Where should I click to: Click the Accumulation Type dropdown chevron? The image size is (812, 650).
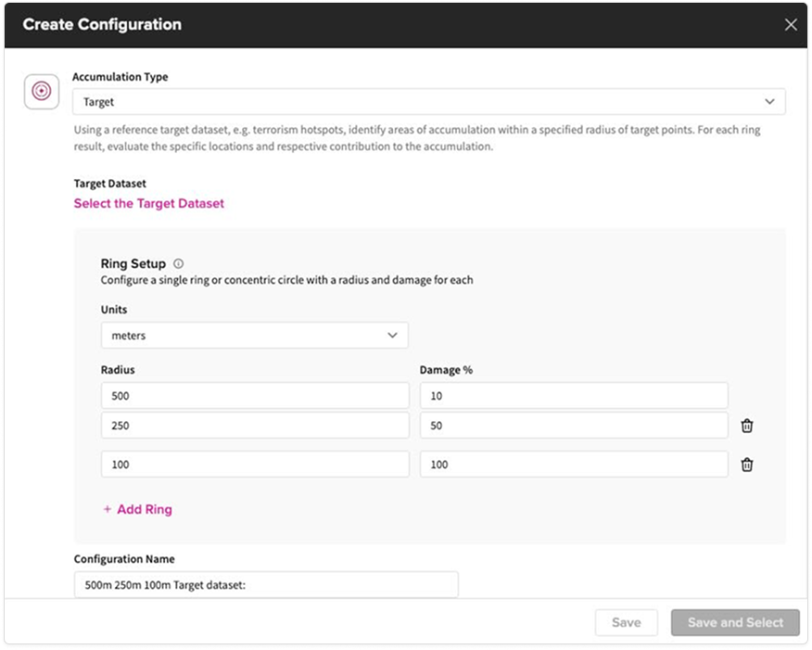point(769,101)
